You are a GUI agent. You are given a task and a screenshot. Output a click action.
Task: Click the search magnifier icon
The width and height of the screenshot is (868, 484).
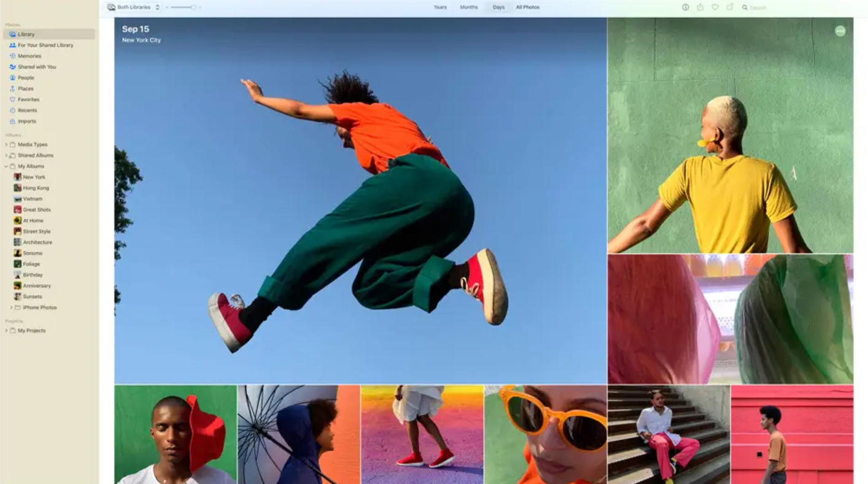click(x=745, y=7)
